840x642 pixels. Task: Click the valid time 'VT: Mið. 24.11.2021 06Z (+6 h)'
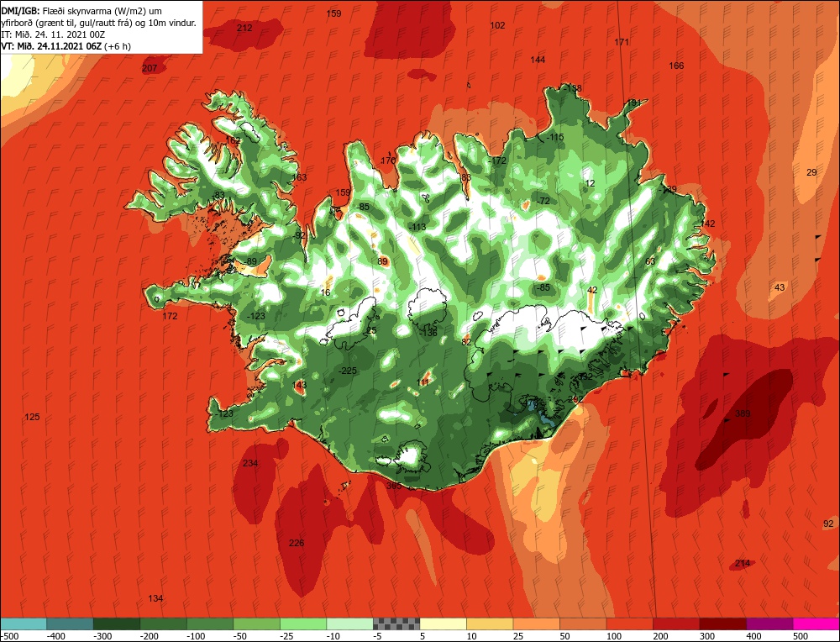tap(66, 46)
